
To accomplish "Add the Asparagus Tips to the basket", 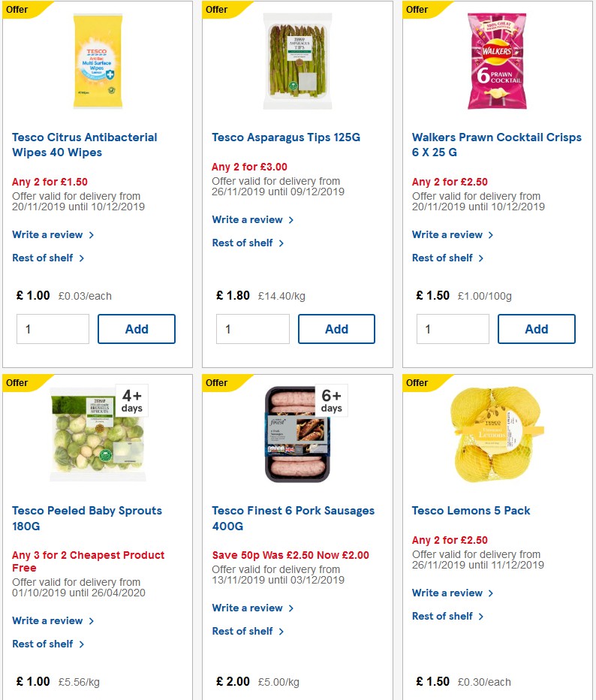I will 336,328.
